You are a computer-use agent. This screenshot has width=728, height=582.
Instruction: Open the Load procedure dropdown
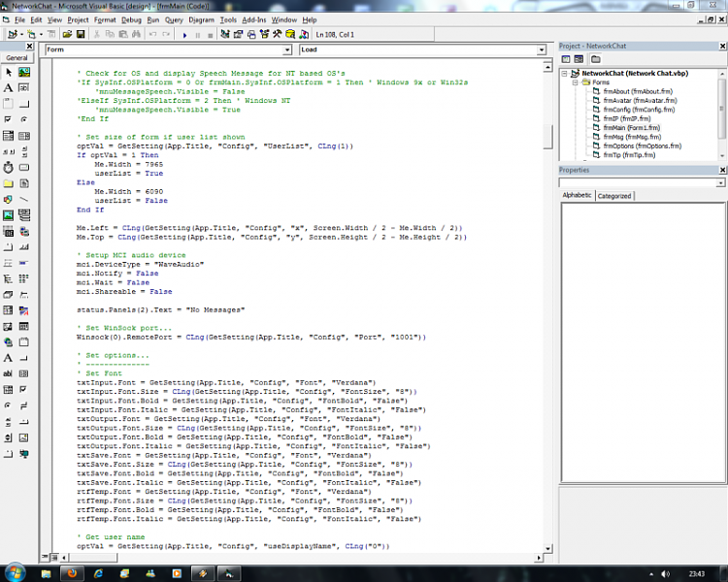click(x=542, y=49)
